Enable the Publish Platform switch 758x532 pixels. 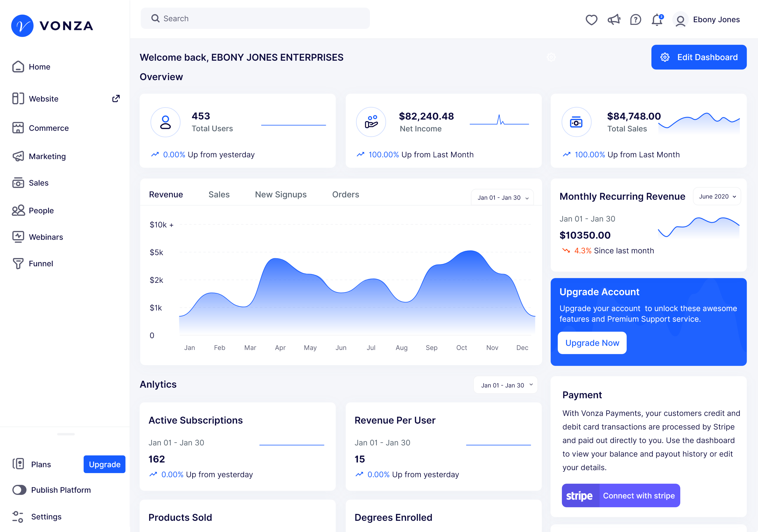tap(19, 490)
